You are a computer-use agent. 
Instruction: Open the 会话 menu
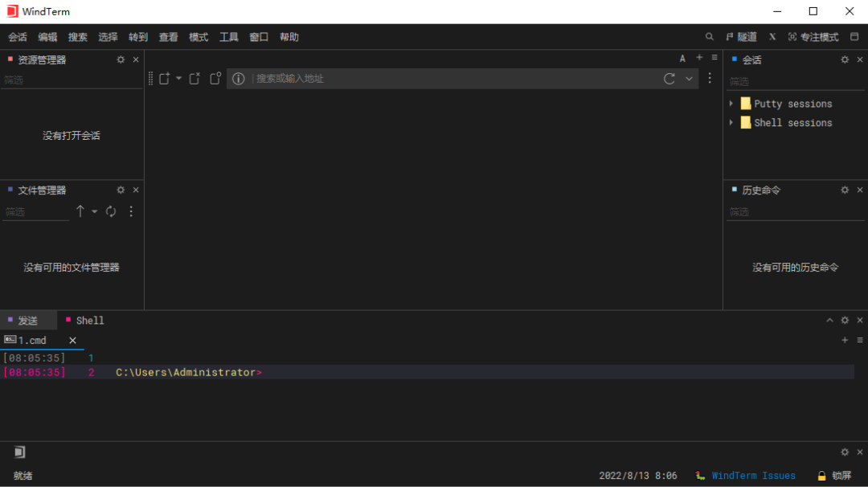[18, 37]
